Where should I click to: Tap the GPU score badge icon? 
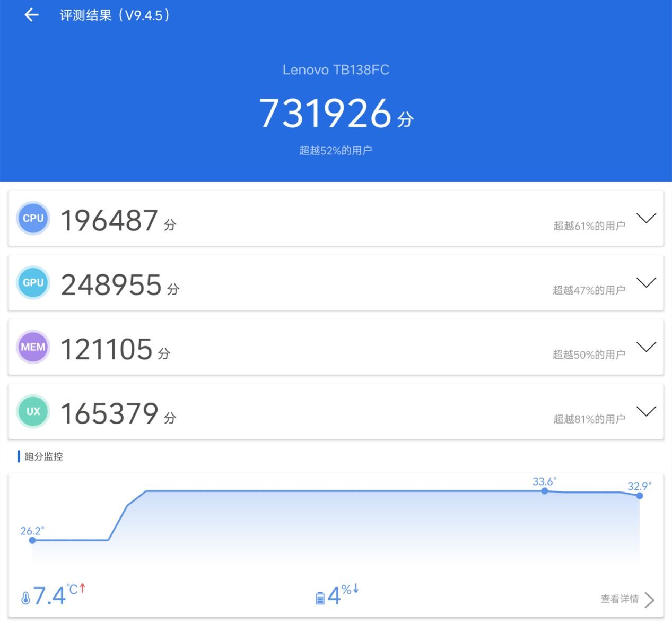coord(33,282)
